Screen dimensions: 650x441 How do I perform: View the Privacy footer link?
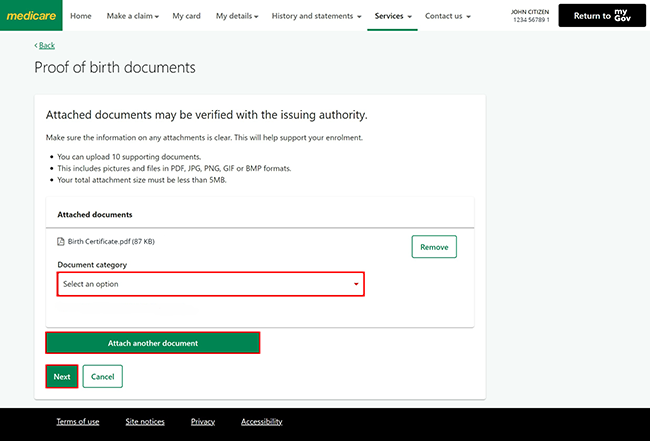coord(203,422)
